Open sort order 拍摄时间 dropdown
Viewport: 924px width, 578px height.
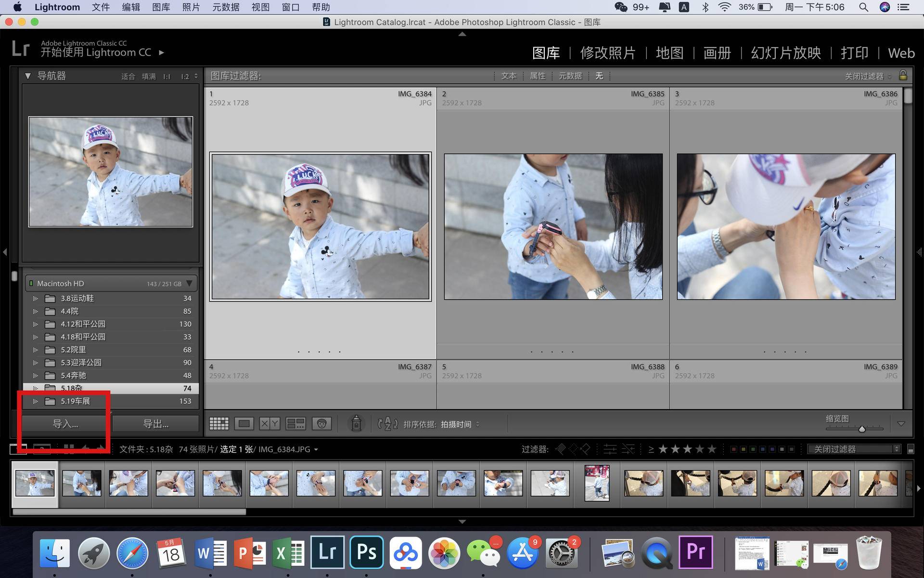(x=460, y=424)
